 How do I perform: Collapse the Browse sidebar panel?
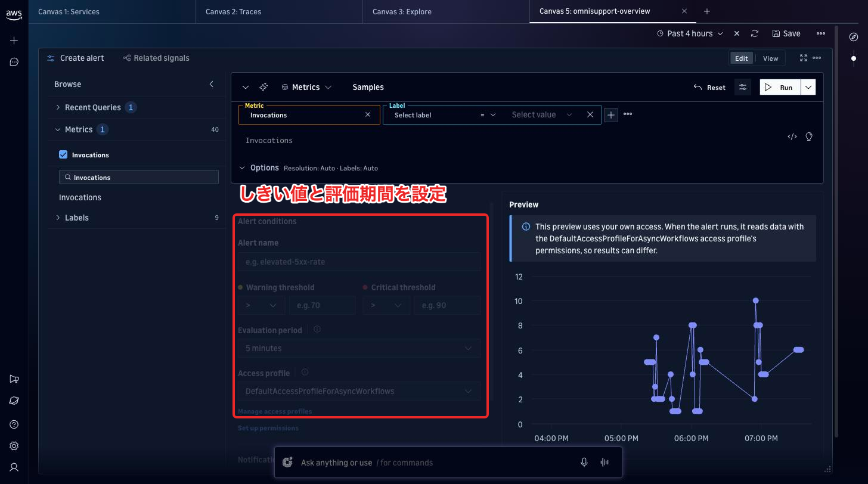211,84
